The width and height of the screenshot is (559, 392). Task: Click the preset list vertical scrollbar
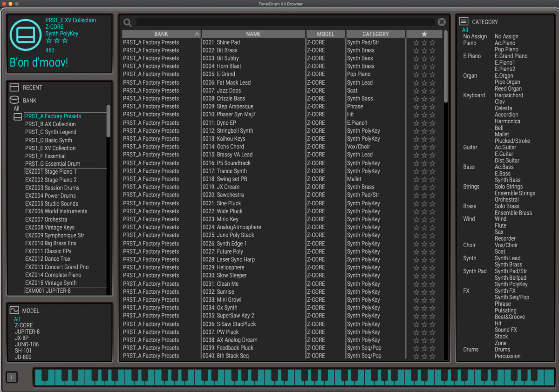point(446,66)
